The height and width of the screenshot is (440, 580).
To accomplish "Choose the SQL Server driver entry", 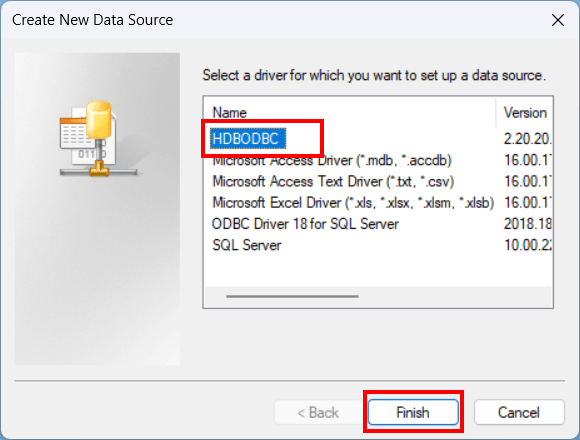I will (x=247, y=245).
